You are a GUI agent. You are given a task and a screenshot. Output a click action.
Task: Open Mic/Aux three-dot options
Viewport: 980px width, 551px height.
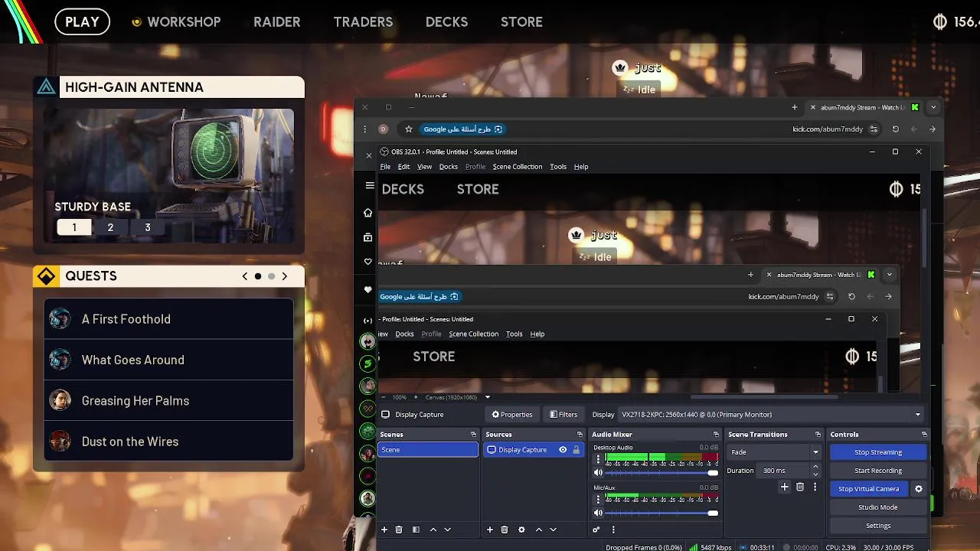[x=598, y=499]
